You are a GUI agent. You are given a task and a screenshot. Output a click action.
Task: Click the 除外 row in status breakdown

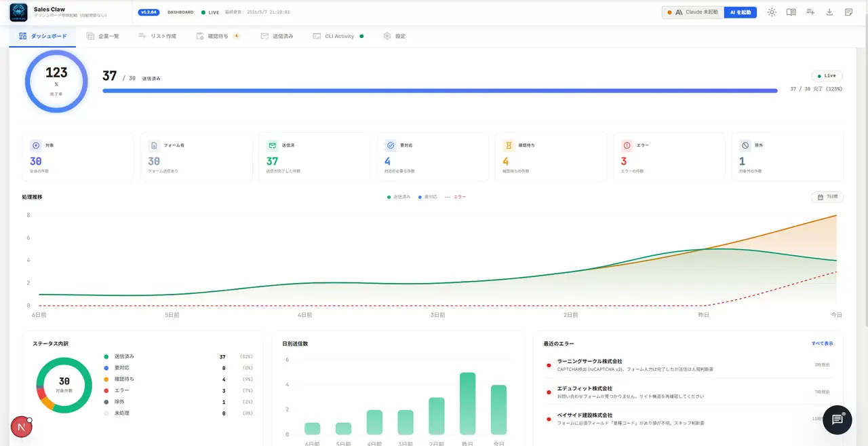(x=178, y=402)
